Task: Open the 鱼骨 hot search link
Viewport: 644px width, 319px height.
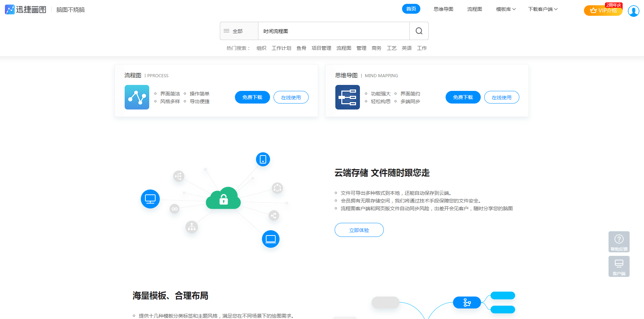Action: point(301,48)
